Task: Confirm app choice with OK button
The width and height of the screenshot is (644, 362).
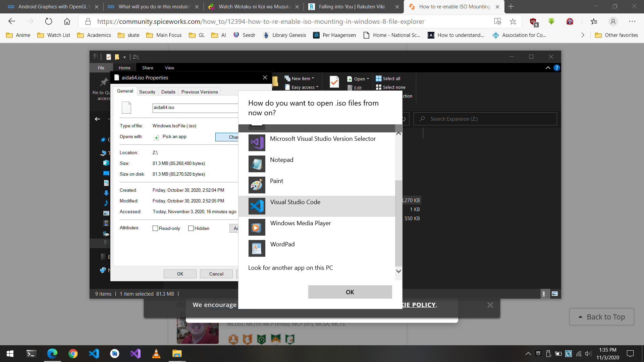Action: tap(350, 292)
